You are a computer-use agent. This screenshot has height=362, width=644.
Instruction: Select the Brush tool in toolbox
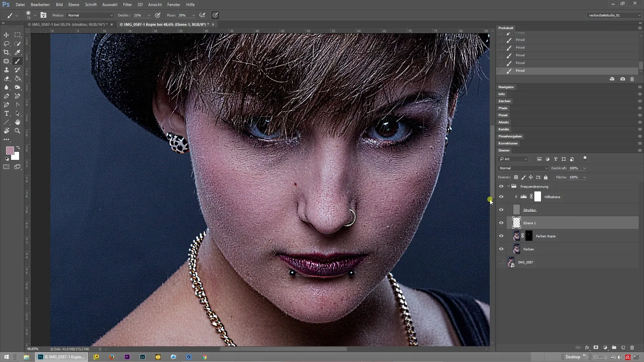(x=17, y=61)
